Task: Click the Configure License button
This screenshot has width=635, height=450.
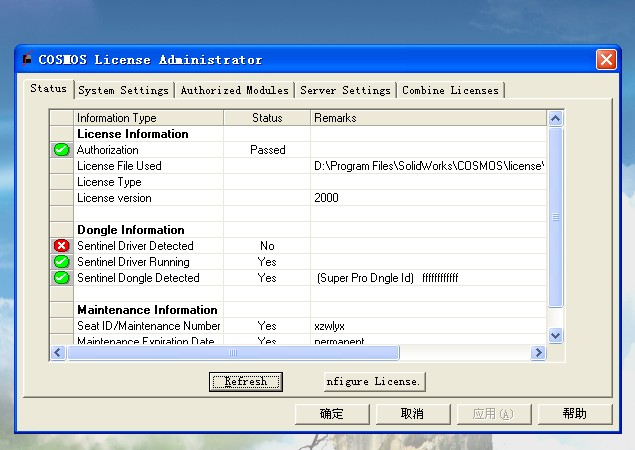Action: point(375,382)
